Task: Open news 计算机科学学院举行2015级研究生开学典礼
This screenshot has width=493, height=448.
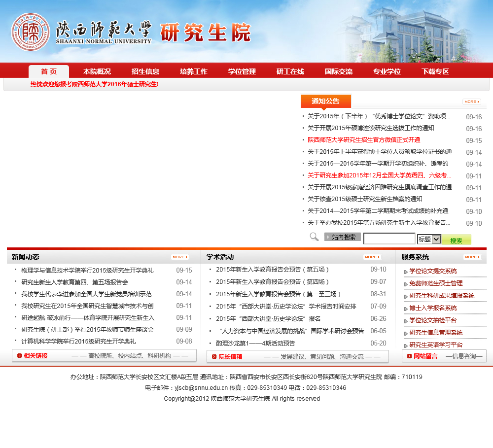Action: pyautogui.click(x=78, y=342)
